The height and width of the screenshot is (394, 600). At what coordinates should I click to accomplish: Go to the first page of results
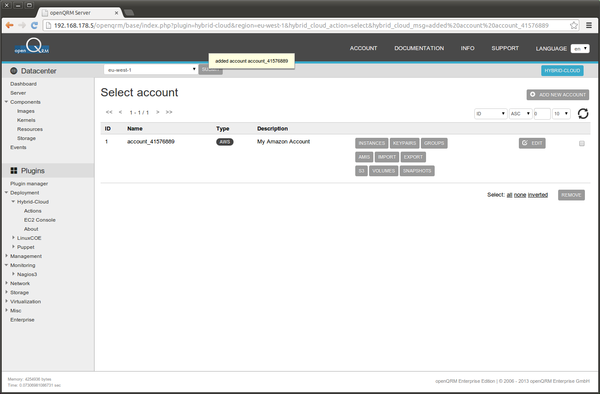[109, 112]
